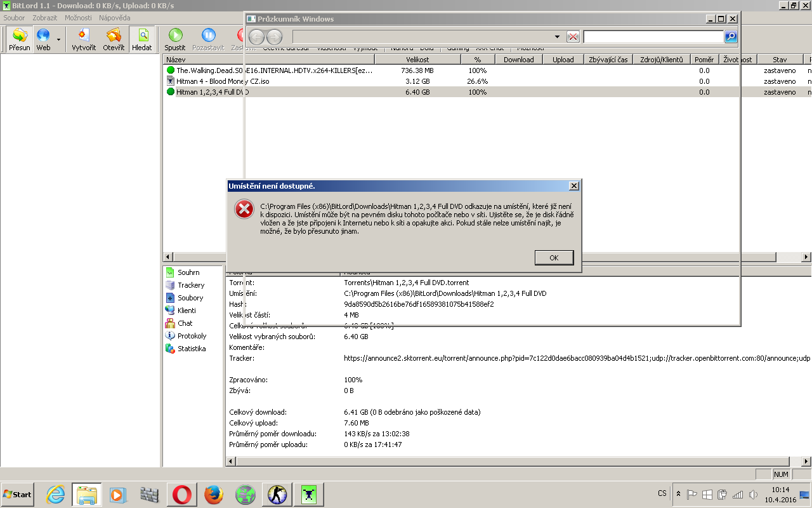Sort by the Velikost column header

(417, 60)
